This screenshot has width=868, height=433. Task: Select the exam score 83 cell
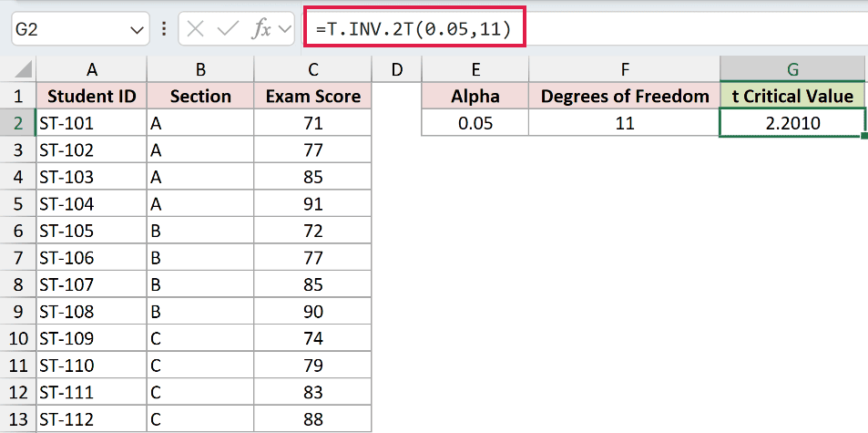[x=312, y=393]
